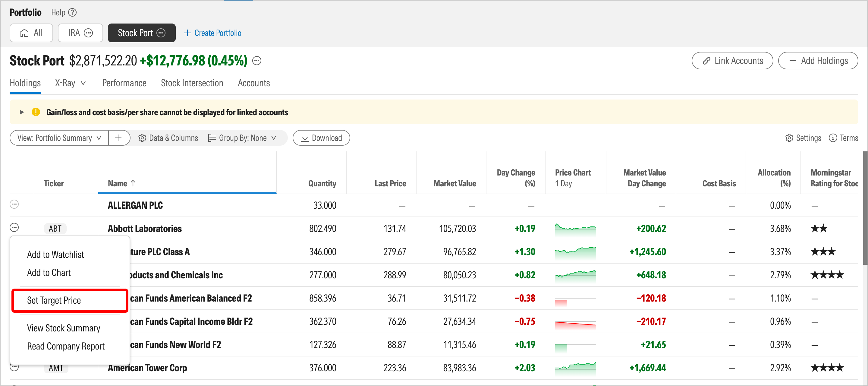Switch to the Performance tab
868x386 pixels.
124,83
